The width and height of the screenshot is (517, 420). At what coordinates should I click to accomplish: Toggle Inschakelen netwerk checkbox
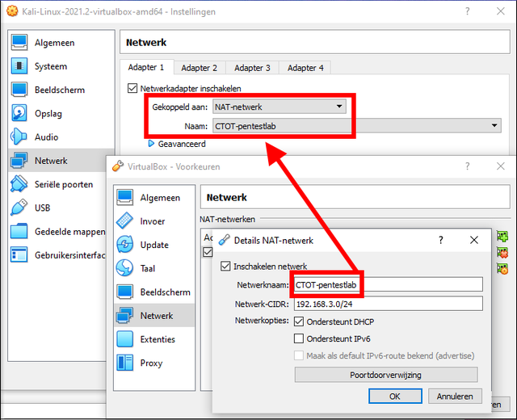click(225, 266)
